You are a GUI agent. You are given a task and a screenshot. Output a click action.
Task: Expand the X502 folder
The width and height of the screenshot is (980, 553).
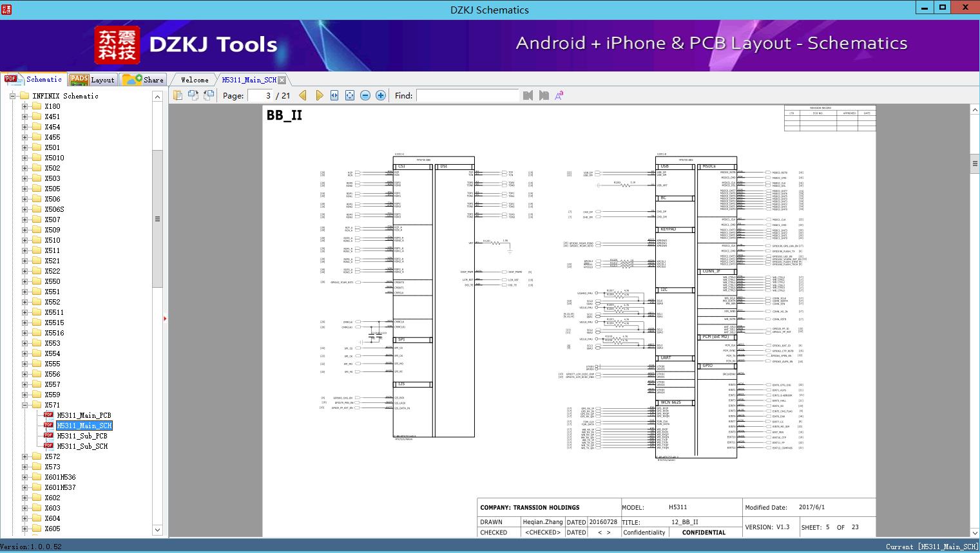pyautogui.click(x=24, y=168)
